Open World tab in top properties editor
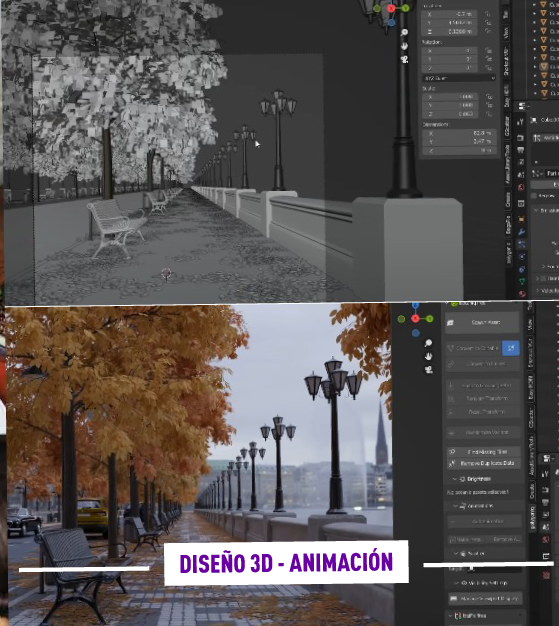Screen dimensions: 559x626 (521, 187)
